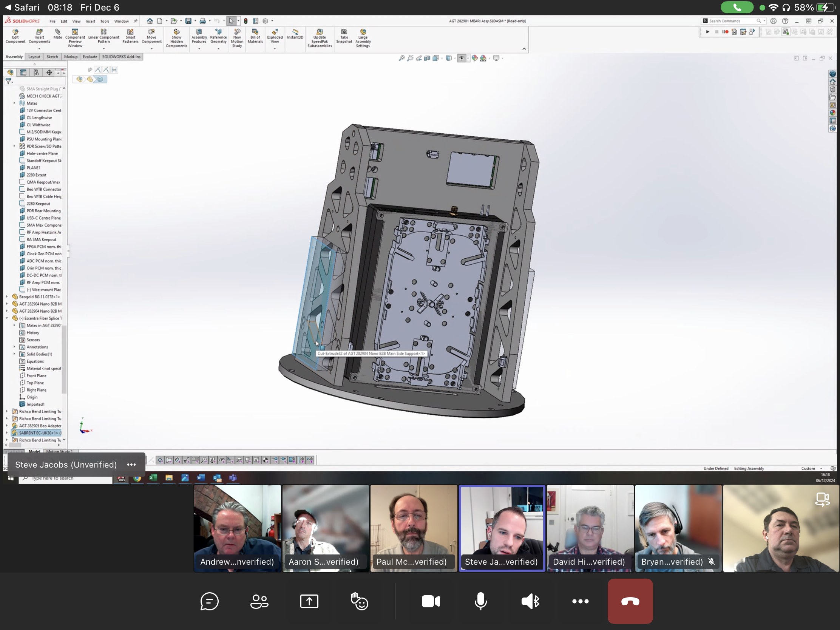Switch to the Layout tab
This screenshot has width=840, height=630.
34,57
